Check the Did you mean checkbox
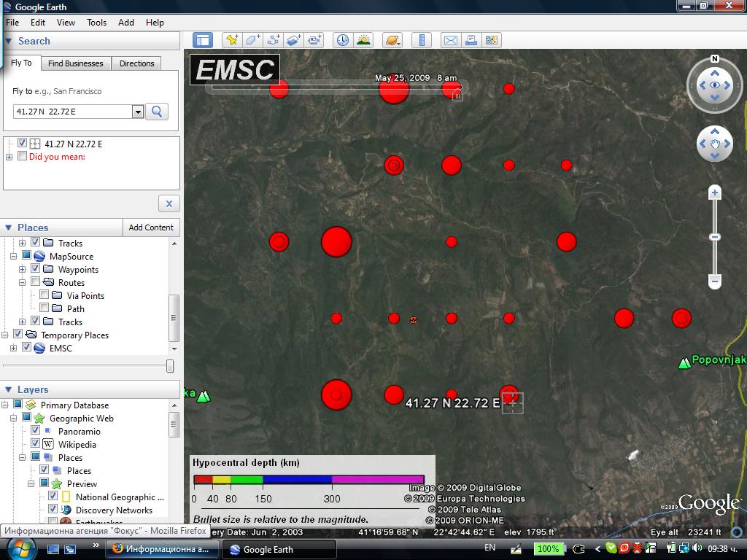This screenshot has height=560, width=747. click(x=22, y=156)
